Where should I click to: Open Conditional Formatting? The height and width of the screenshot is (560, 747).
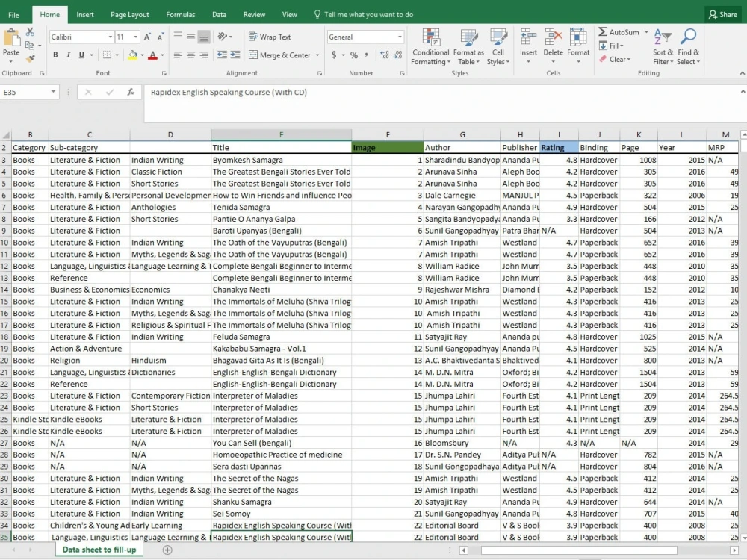(x=431, y=47)
